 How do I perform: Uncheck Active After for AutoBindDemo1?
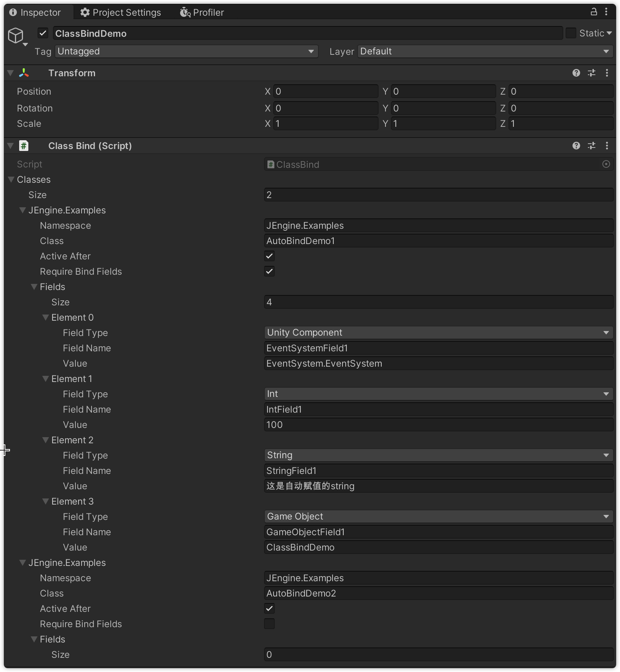tap(269, 256)
